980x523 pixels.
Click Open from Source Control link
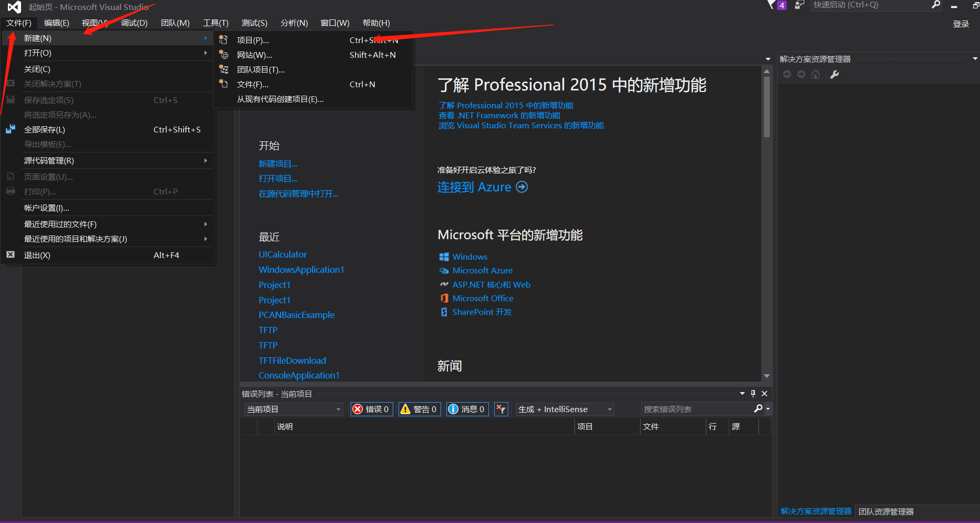click(x=298, y=193)
